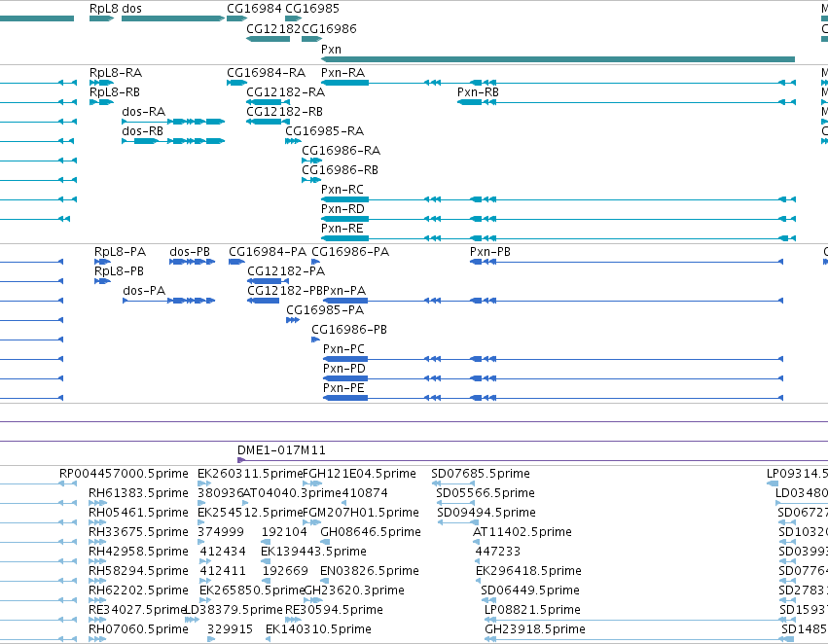Select the CG16986-RB transcript label

(341, 170)
